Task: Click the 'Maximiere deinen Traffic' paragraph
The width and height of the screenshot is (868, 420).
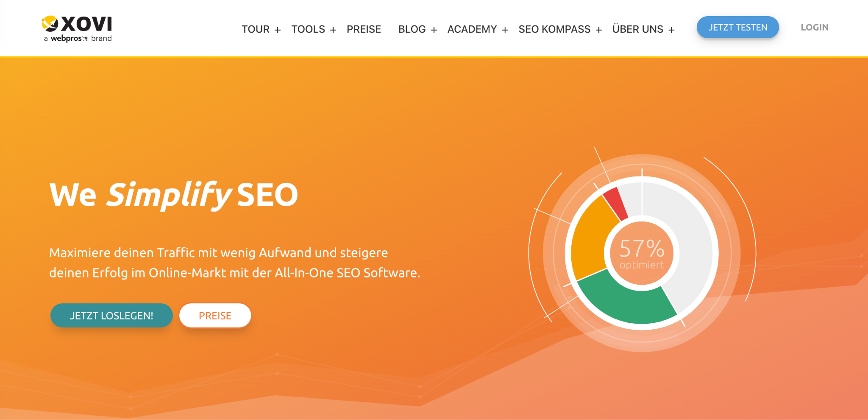Action: (x=235, y=263)
